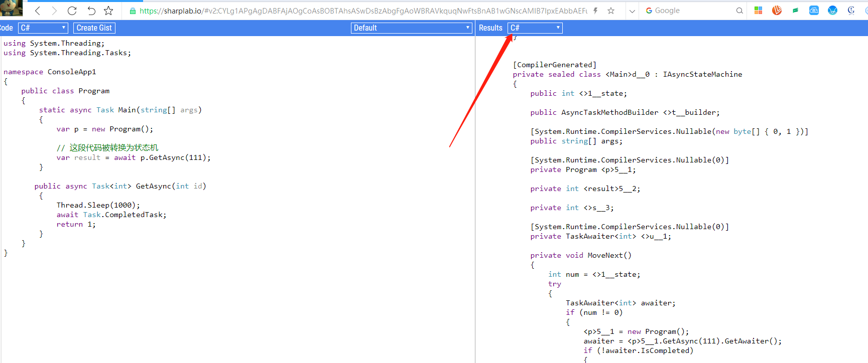This screenshot has width=868, height=363.
Task: Expand the address bar chevron dropdown
Action: click(x=632, y=11)
